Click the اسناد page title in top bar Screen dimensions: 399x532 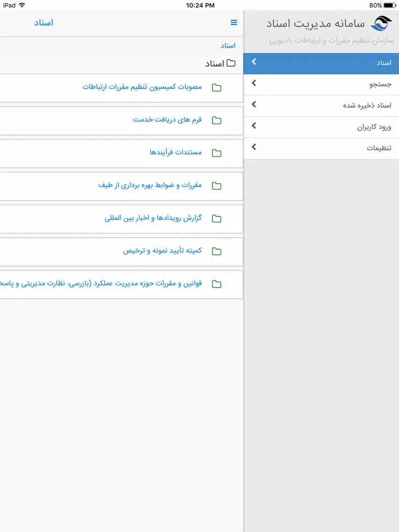(44, 23)
